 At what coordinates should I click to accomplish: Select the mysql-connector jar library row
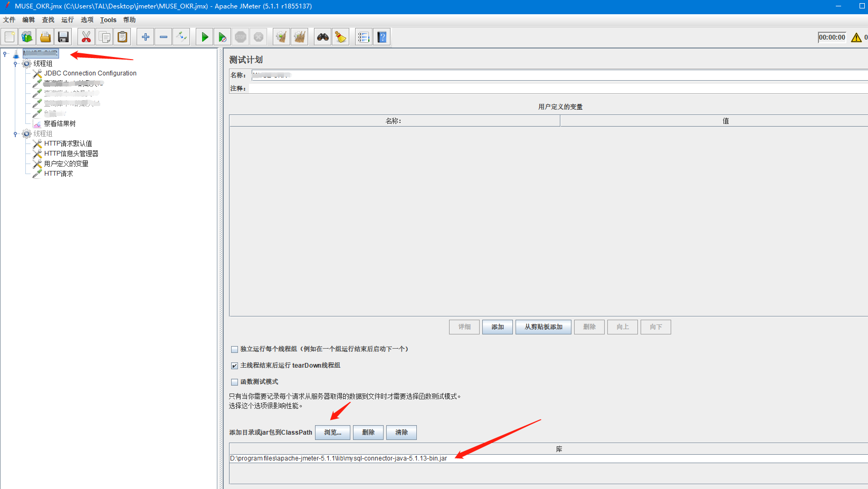[549, 458]
